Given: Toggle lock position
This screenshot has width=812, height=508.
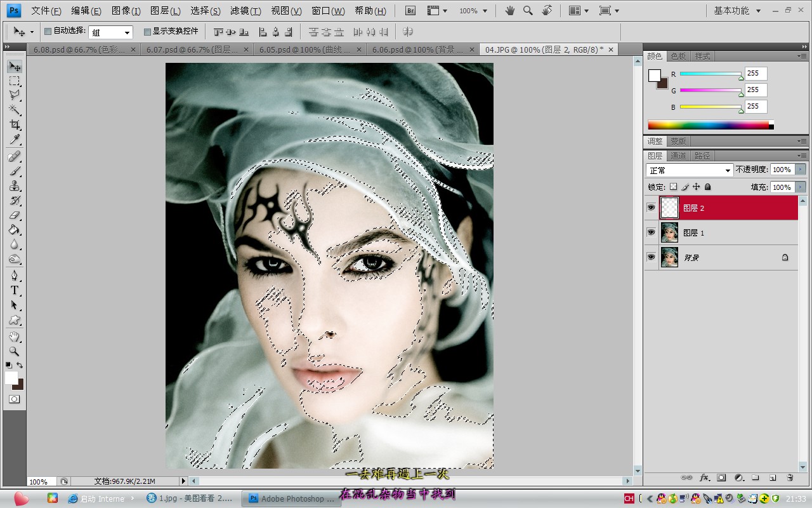Looking at the screenshot, I should click(697, 187).
